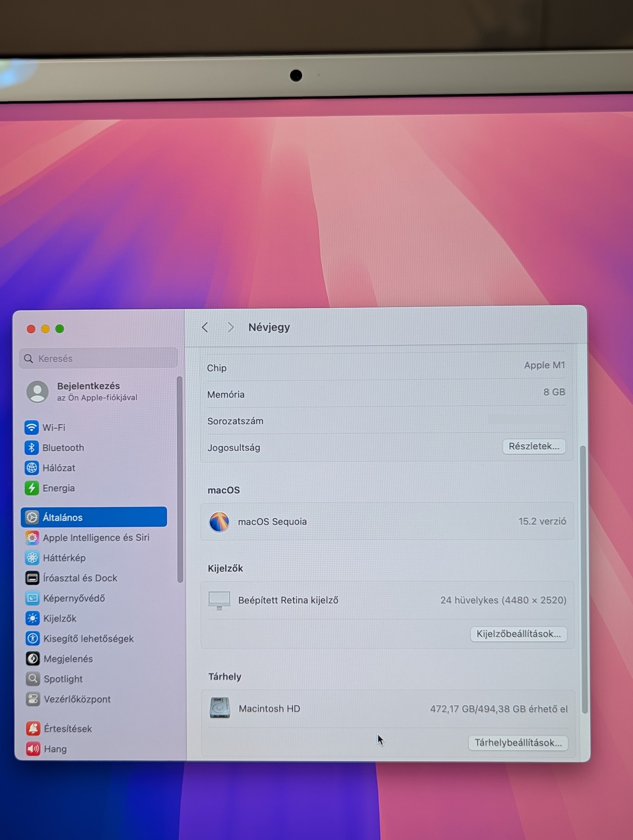Click the '15.2 verzió' text

click(542, 521)
